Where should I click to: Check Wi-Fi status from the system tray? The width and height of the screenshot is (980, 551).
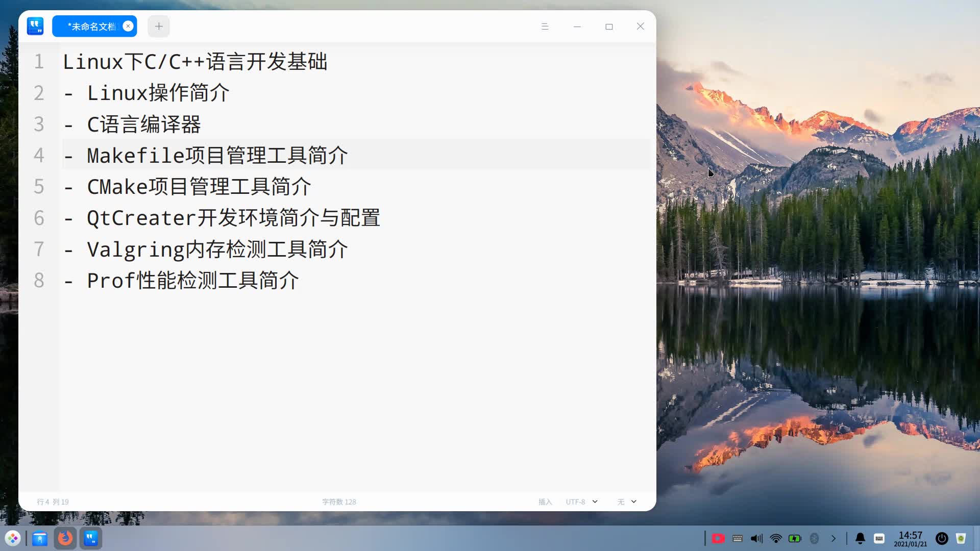pos(775,538)
